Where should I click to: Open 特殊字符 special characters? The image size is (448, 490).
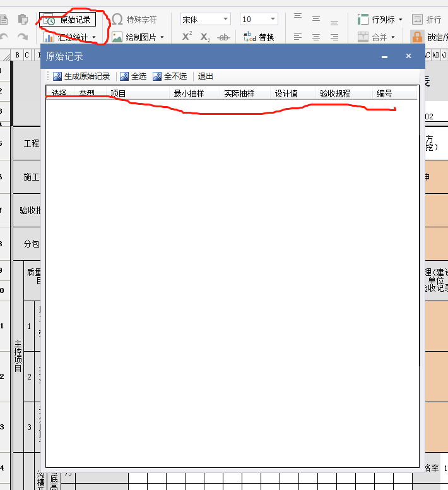[134, 20]
